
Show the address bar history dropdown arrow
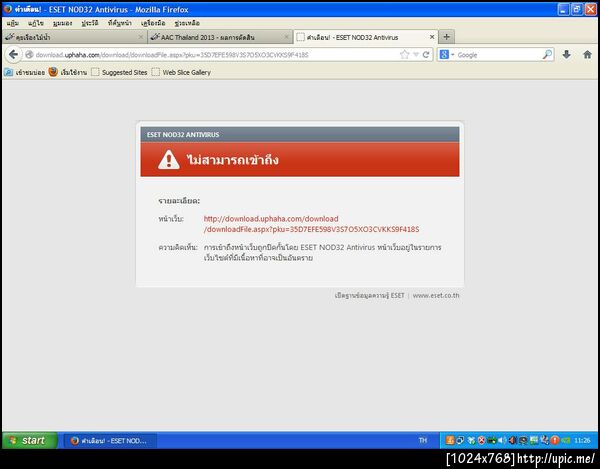tap(416, 55)
